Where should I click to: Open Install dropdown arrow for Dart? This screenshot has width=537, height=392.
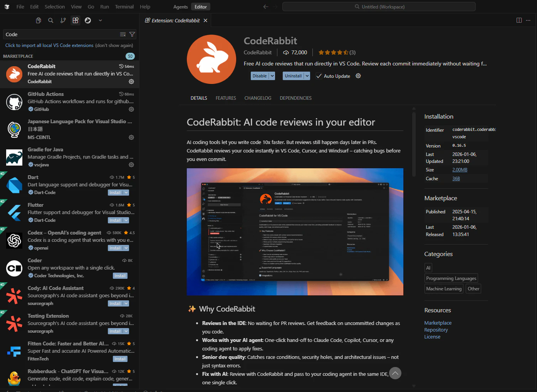point(126,193)
